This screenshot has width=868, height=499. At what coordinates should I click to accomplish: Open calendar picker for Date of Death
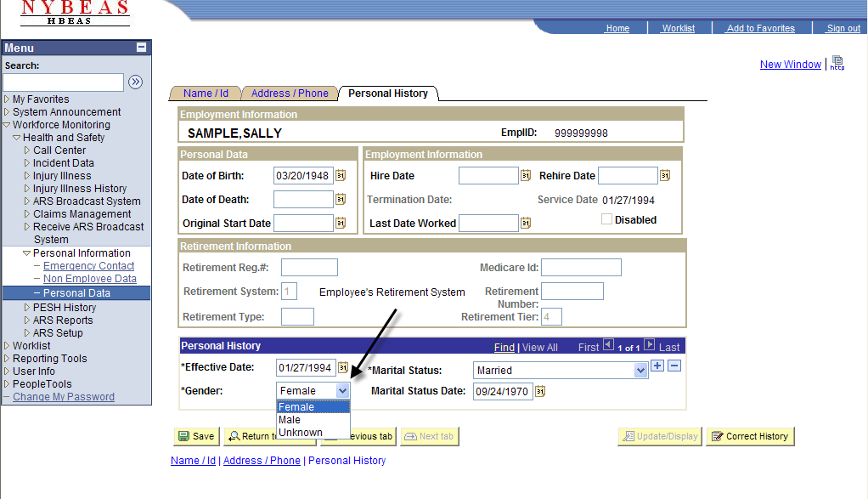pyautogui.click(x=341, y=199)
